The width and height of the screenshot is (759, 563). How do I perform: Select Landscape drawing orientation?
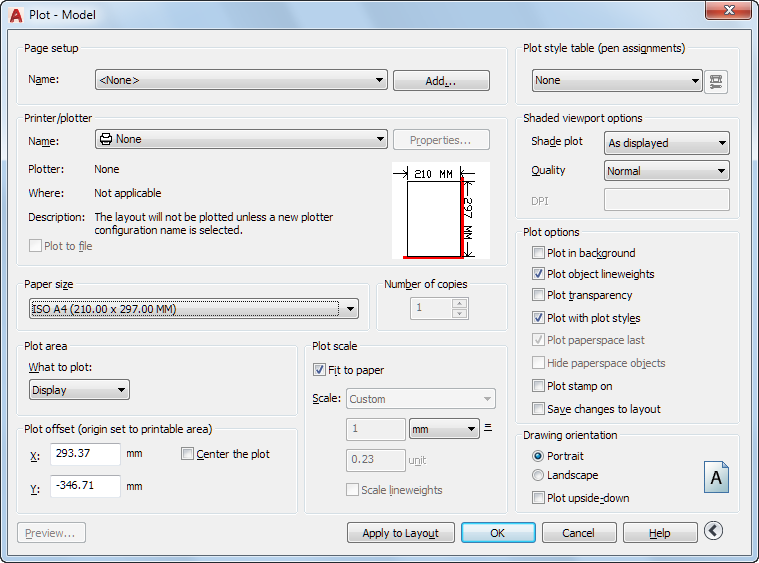click(x=539, y=476)
